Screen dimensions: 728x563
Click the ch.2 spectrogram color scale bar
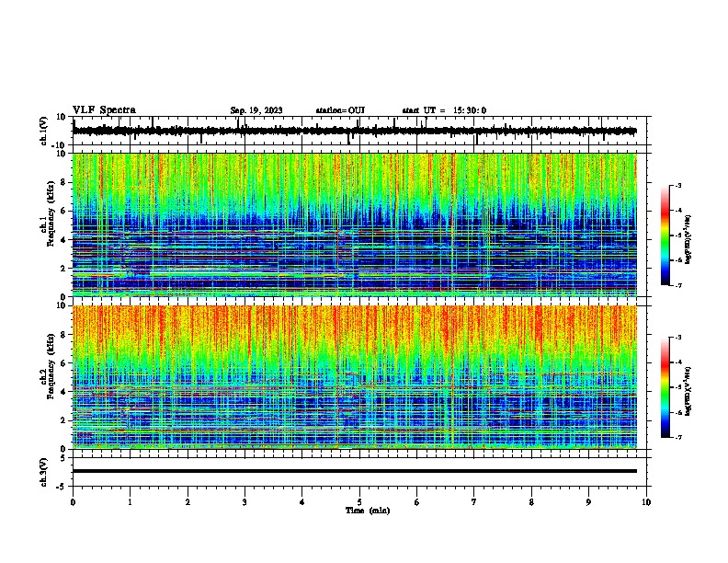[x=665, y=387]
